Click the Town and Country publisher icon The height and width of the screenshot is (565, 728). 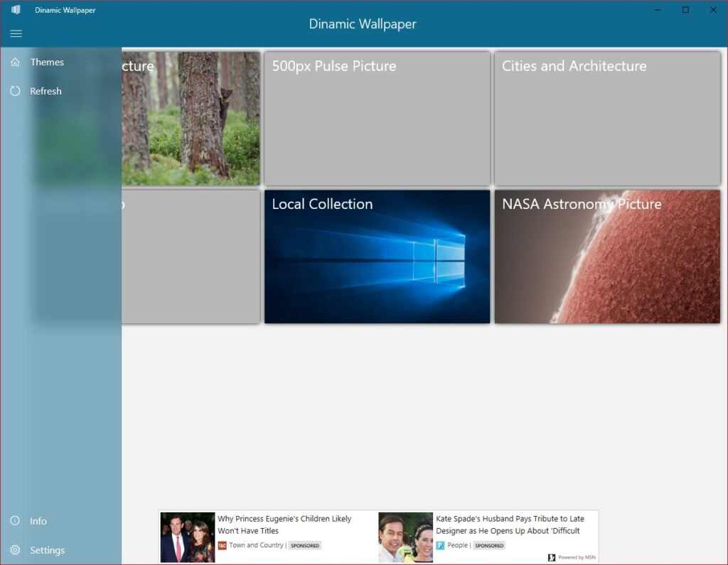click(223, 545)
